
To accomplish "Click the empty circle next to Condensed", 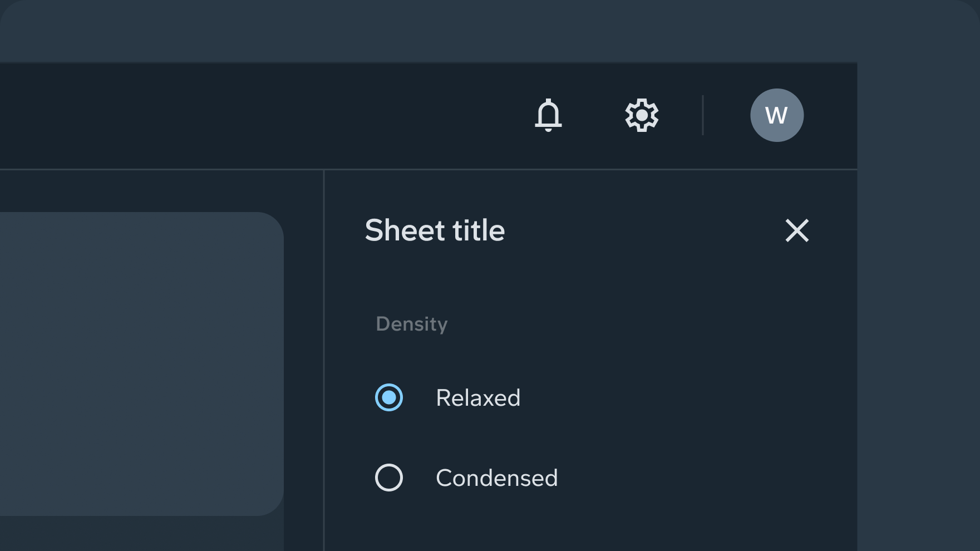I will (389, 478).
